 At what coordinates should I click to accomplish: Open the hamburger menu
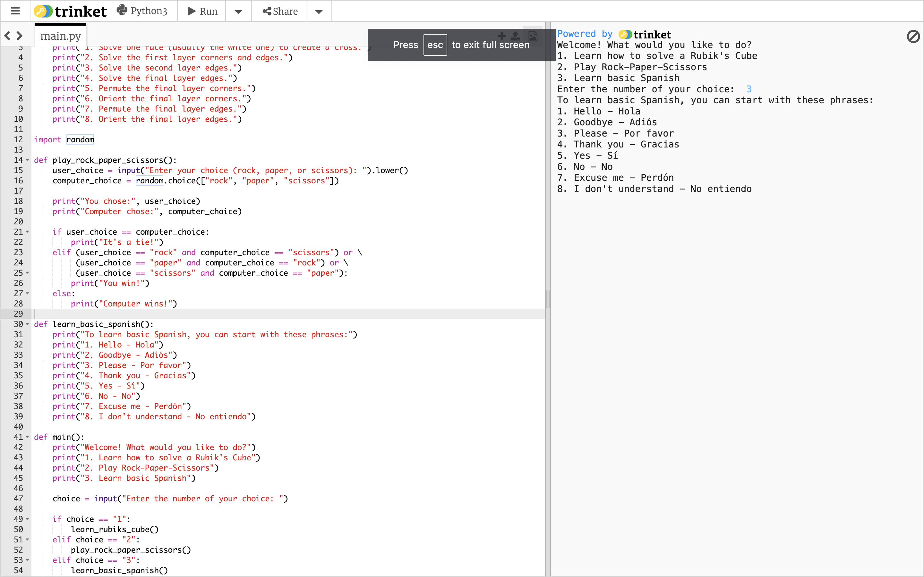pos(15,11)
